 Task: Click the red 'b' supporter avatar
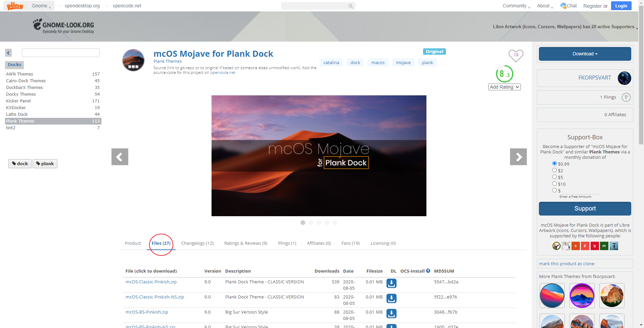tap(595, 246)
